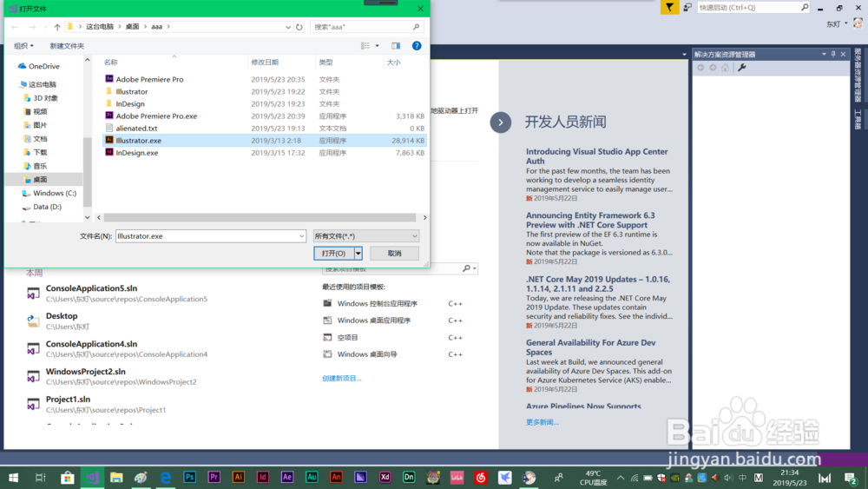
Task: Open Solution Explorer properties wrench icon
Action: (x=742, y=68)
